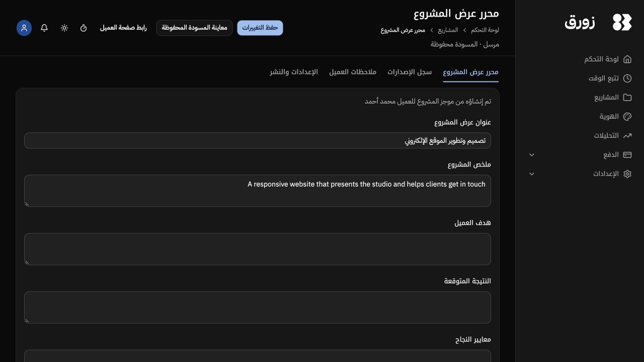Open the user profile avatar
The width and height of the screenshot is (644, 362).
click(x=24, y=28)
